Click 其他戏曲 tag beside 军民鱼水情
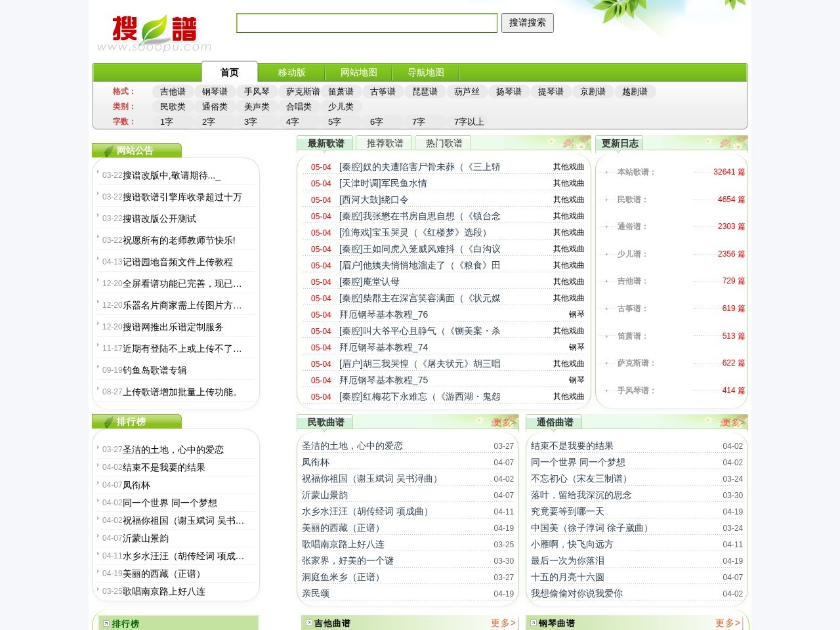This screenshot has width=840, height=630. click(x=568, y=183)
